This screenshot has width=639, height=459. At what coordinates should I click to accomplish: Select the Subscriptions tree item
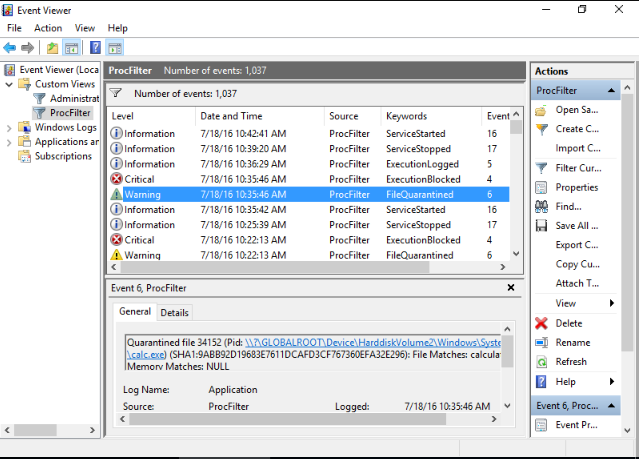pyautogui.click(x=63, y=156)
